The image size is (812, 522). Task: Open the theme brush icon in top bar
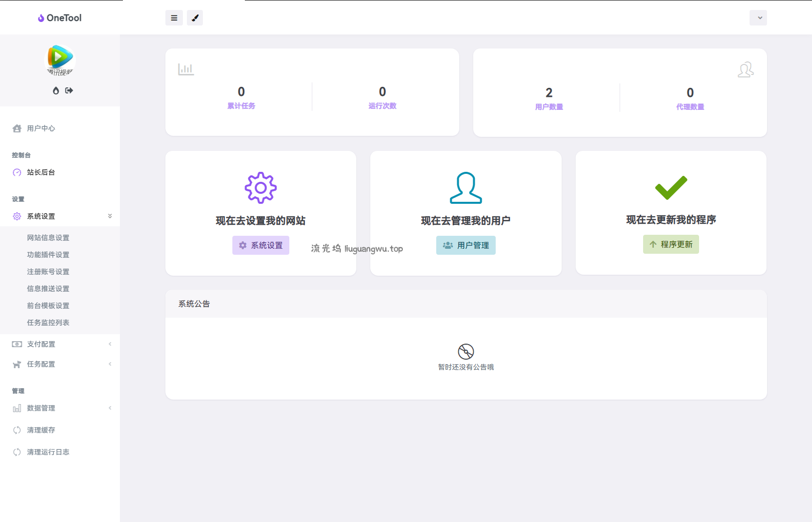pyautogui.click(x=195, y=18)
